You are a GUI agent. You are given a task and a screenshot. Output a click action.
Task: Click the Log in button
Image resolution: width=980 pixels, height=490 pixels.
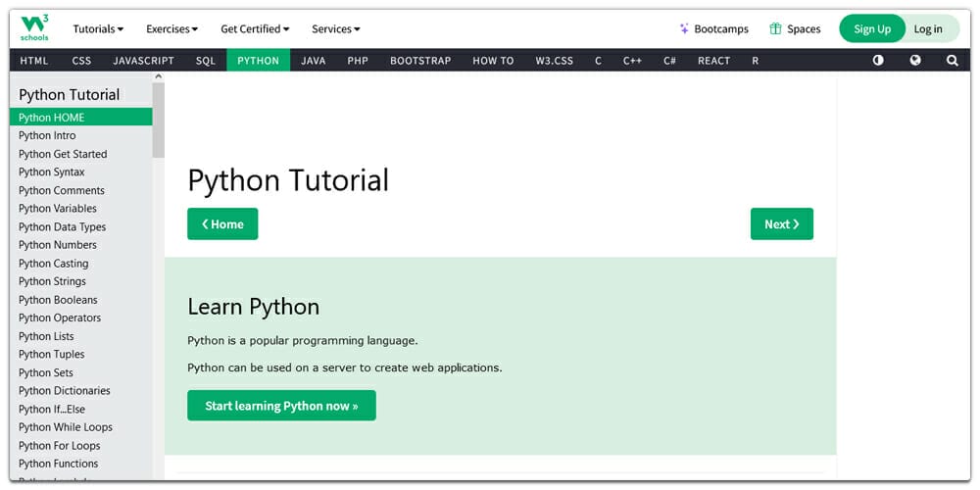(928, 28)
